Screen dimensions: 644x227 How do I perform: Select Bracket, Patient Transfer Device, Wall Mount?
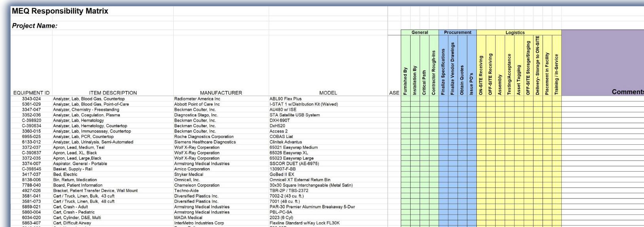[95, 191]
